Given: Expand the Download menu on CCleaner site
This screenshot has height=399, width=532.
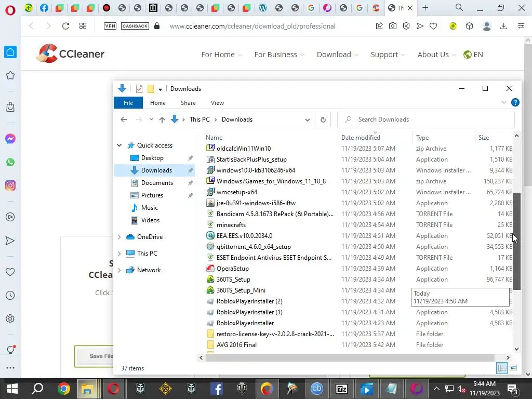Looking at the screenshot, I should click(x=338, y=55).
